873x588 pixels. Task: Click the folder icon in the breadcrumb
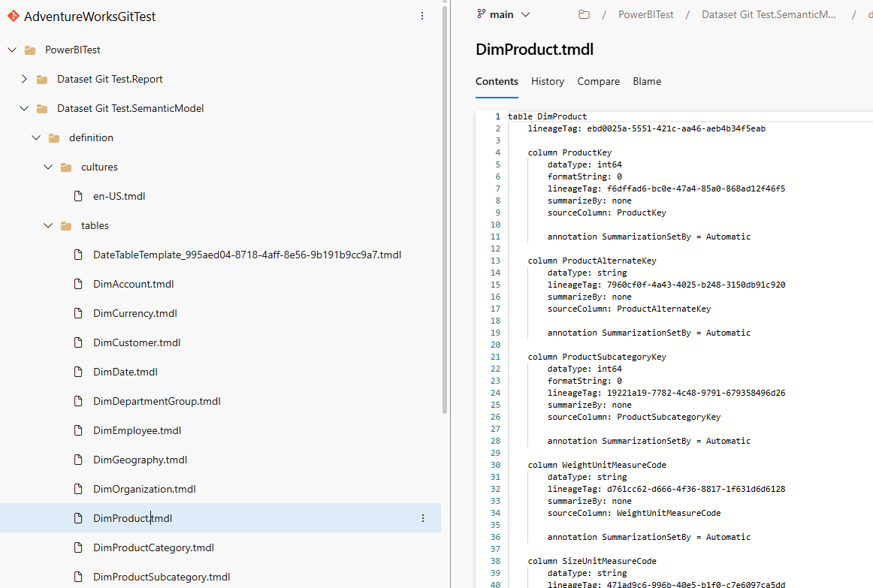tap(584, 14)
